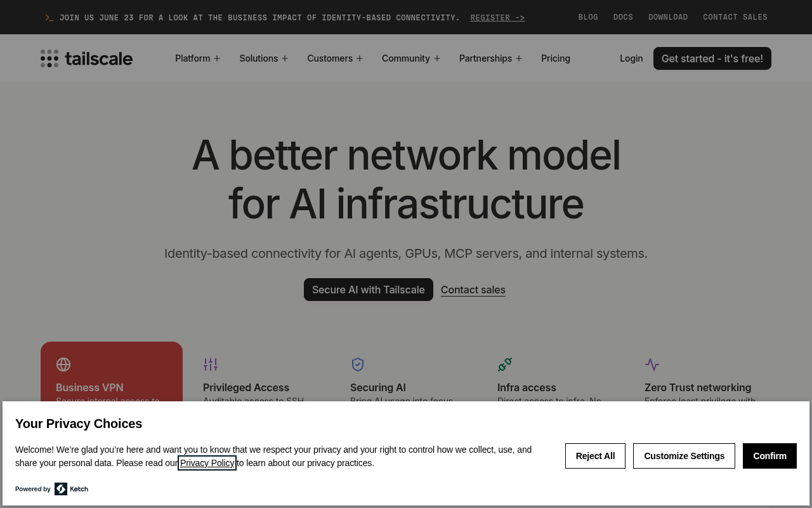Reject All privacy cookies
This screenshot has height=508, width=812.
pyautogui.click(x=595, y=456)
